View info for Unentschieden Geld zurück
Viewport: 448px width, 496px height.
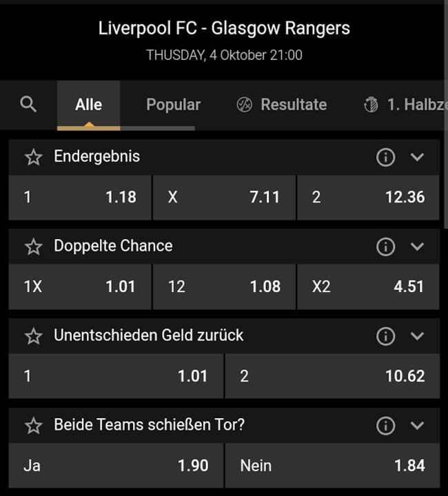pos(385,336)
